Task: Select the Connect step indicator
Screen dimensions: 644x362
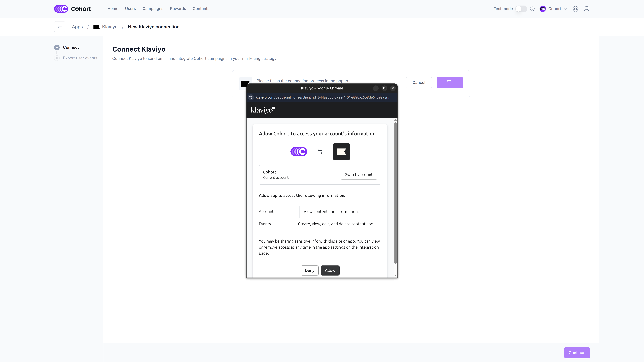Action: pos(57,48)
